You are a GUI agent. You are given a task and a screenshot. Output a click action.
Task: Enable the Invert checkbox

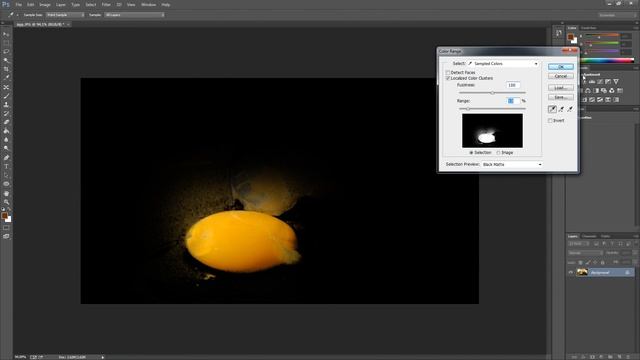coord(550,120)
